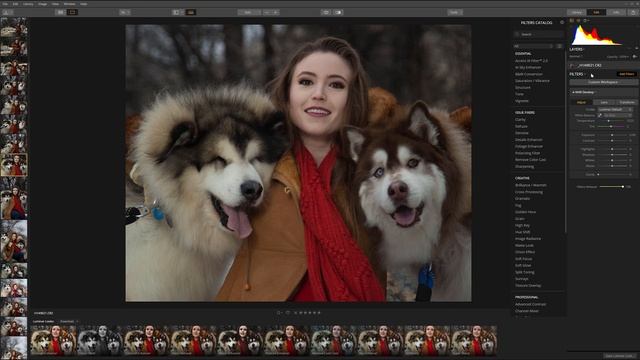Click the white balance eyedropper icon

(x=600, y=116)
